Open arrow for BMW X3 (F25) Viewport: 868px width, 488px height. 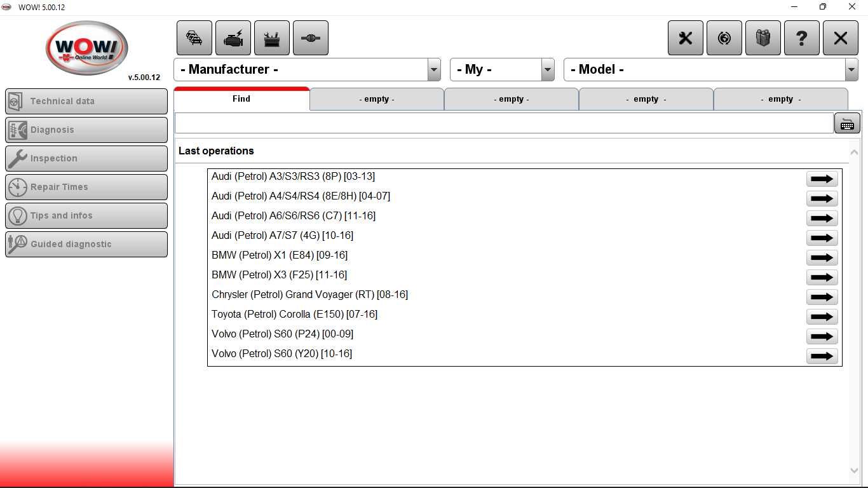pyautogui.click(x=822, y=277)
